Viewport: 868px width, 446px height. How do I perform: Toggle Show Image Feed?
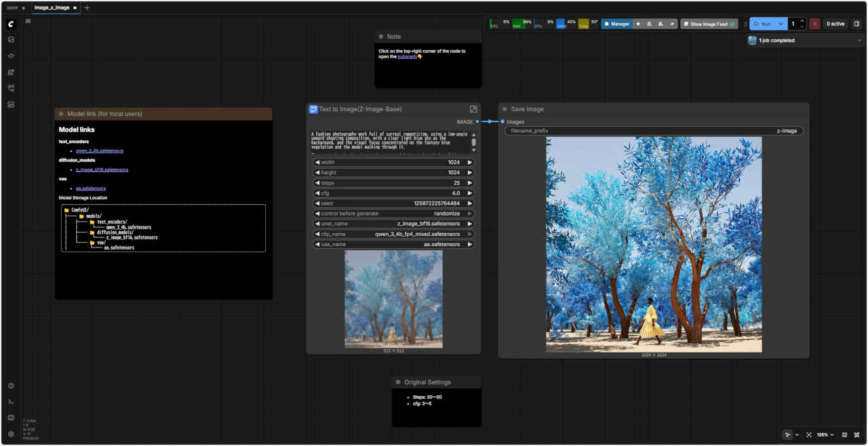click(x=709, y=24)
